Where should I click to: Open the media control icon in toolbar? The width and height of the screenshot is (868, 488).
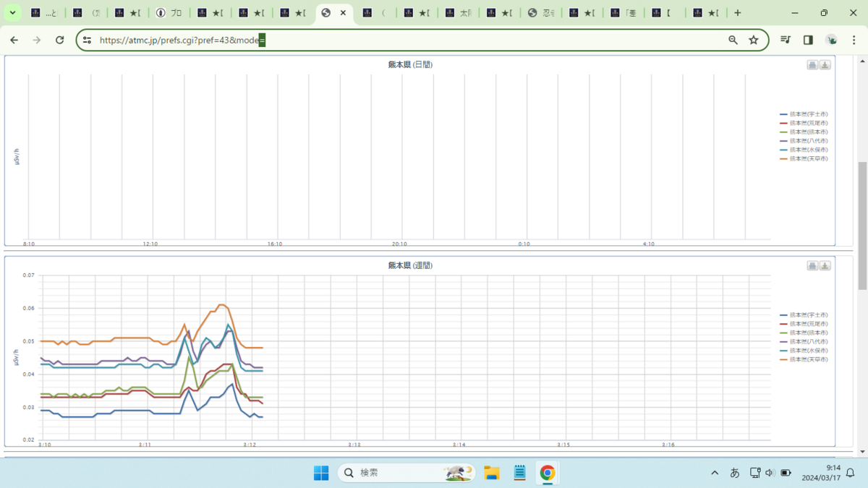(x=786, y=40)
